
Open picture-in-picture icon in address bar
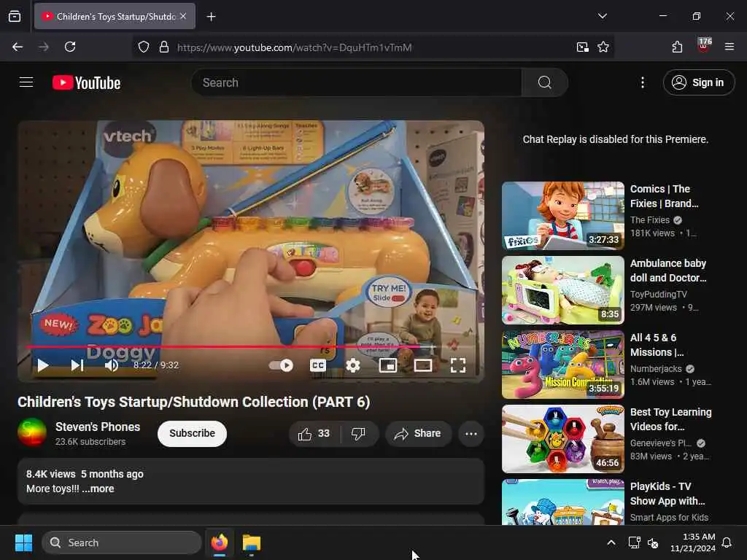pyautogui.click(x=582, y=47)
